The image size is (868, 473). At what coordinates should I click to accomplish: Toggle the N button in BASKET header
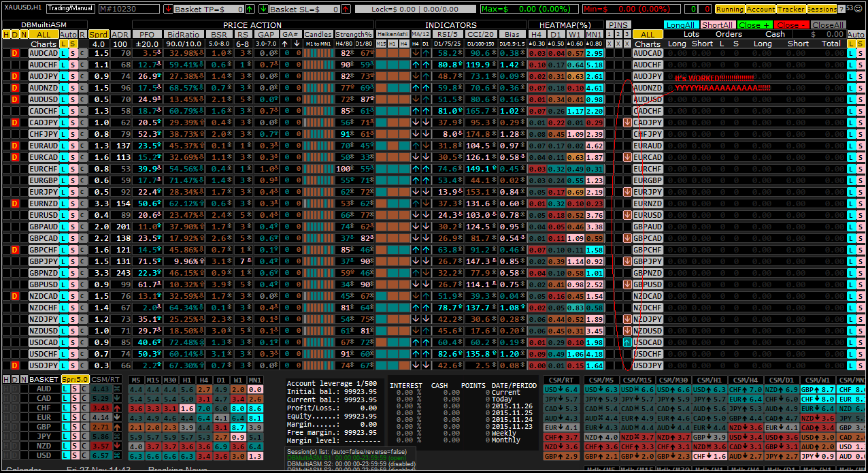point(24,379)
